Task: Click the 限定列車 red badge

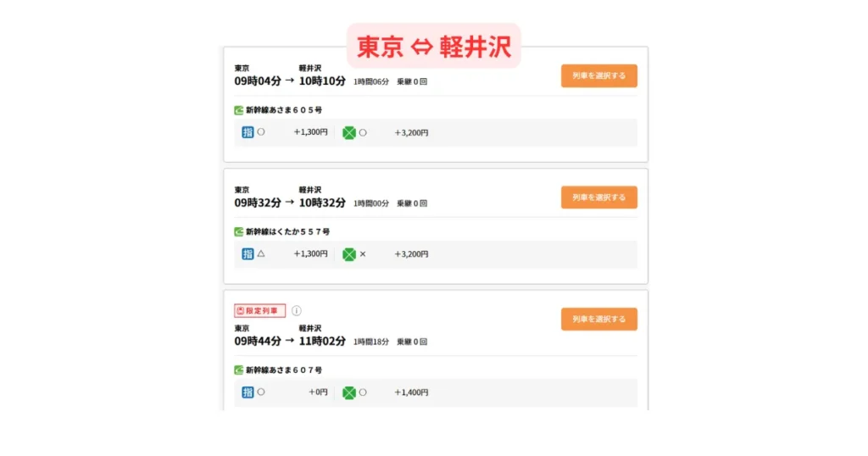Action: click(260, 311)
